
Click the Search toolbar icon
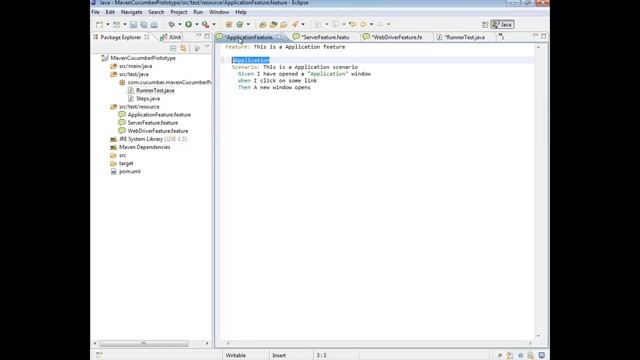click(x=295, y=24)
